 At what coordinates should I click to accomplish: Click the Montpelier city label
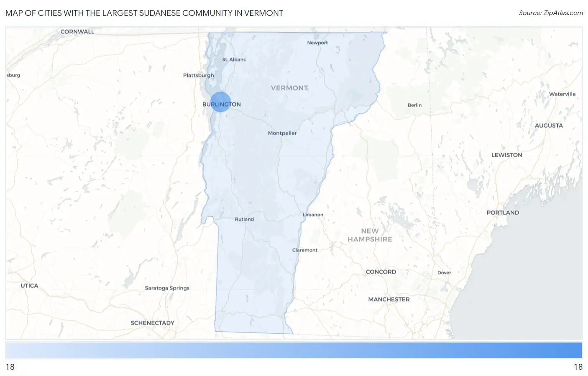coord(282,133)
